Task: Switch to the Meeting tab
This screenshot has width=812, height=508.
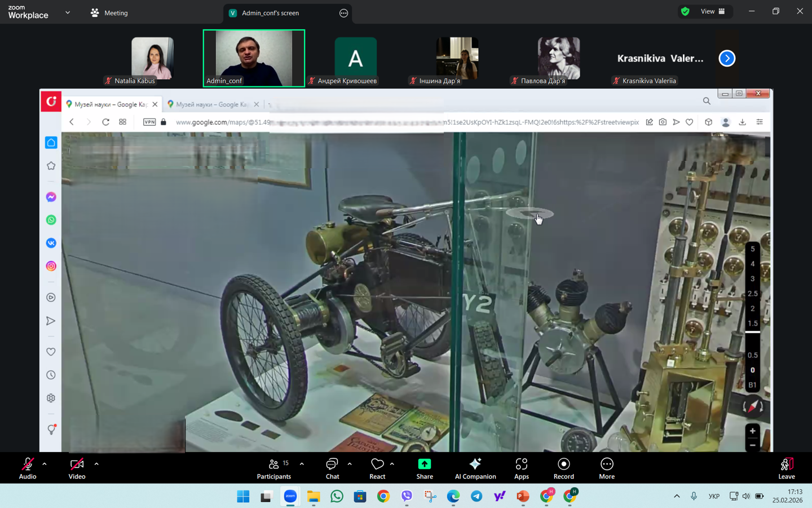Action: 109,12
